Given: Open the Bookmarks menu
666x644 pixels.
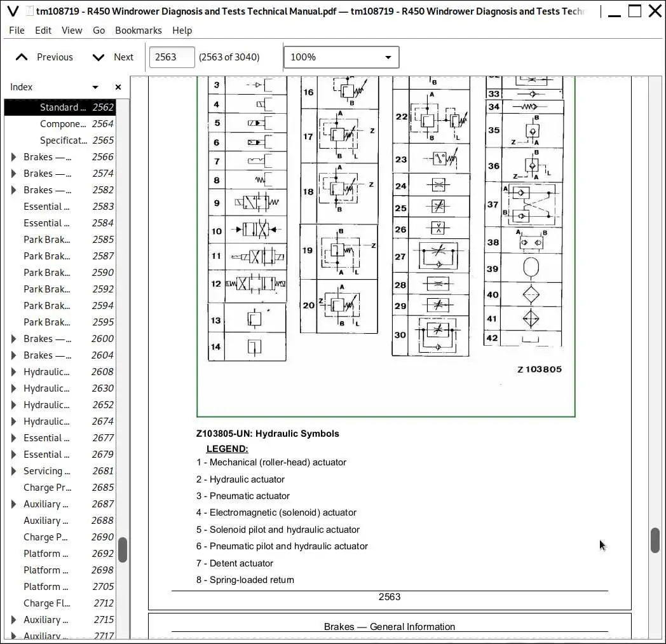Looking at the screenshot, I should [139, 30].
